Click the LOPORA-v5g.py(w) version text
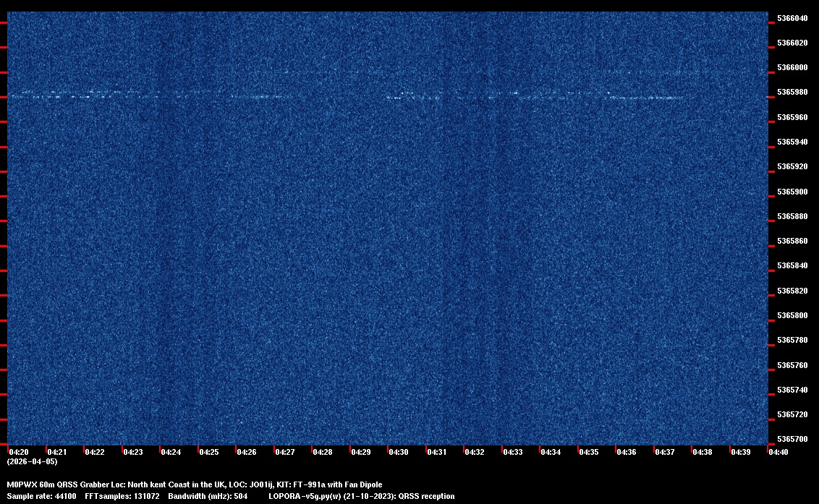This screenshot has width=819, height=504. coord(305,496)
